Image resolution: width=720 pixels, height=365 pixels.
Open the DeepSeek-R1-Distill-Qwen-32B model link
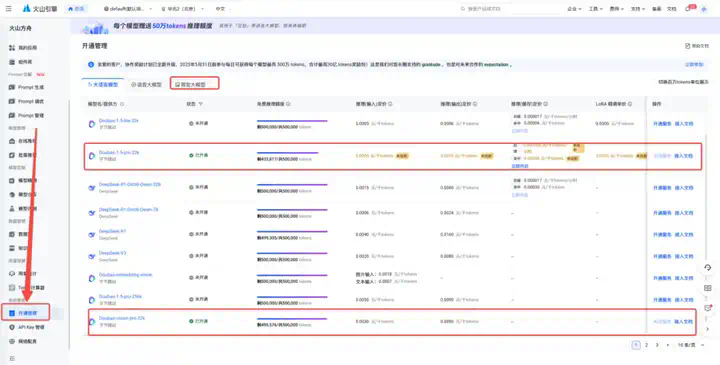pos(130,185)
